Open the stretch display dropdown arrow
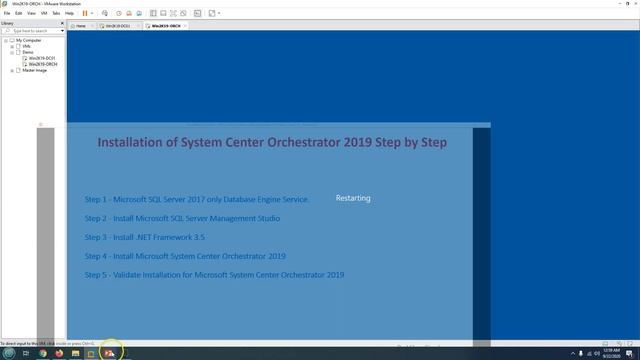Image resolution: width=640 pixels, height=360 pixels. pos(219,13)
